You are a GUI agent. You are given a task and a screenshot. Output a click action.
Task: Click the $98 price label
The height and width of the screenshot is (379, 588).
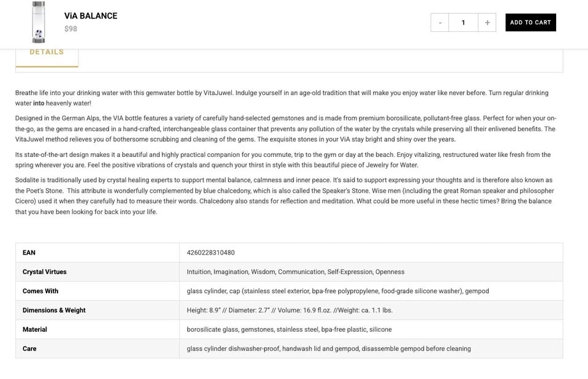point(70,29)
